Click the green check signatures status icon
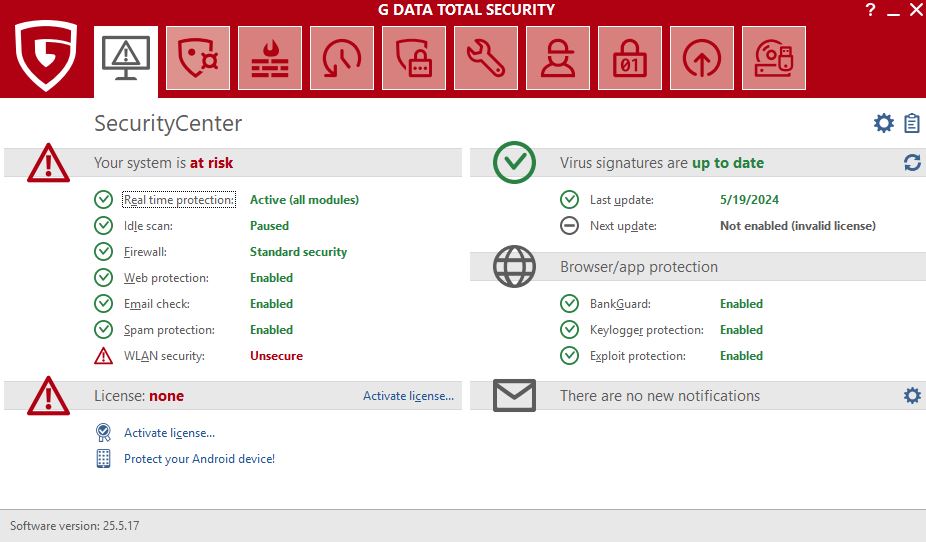Image resolution: width=926 pixels, height=542 pixels. [x=514, y=162]
